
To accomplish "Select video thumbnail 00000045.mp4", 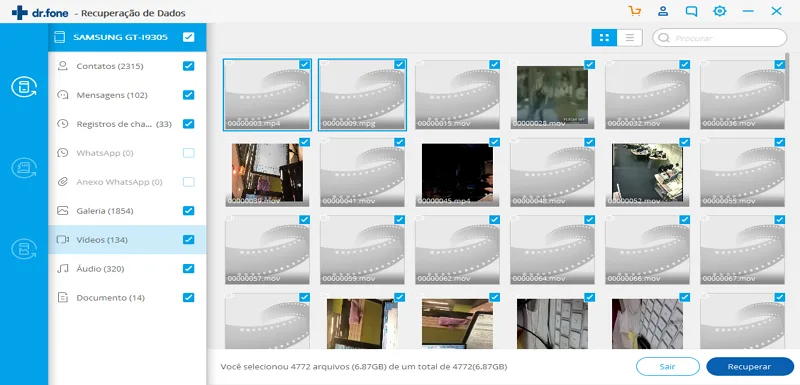I will click(458, 172).
